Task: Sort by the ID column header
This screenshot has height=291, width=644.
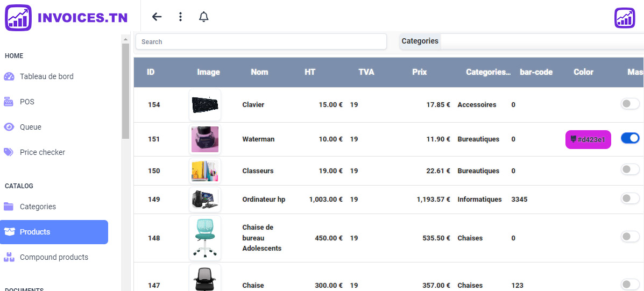Action: coord(151,72)
